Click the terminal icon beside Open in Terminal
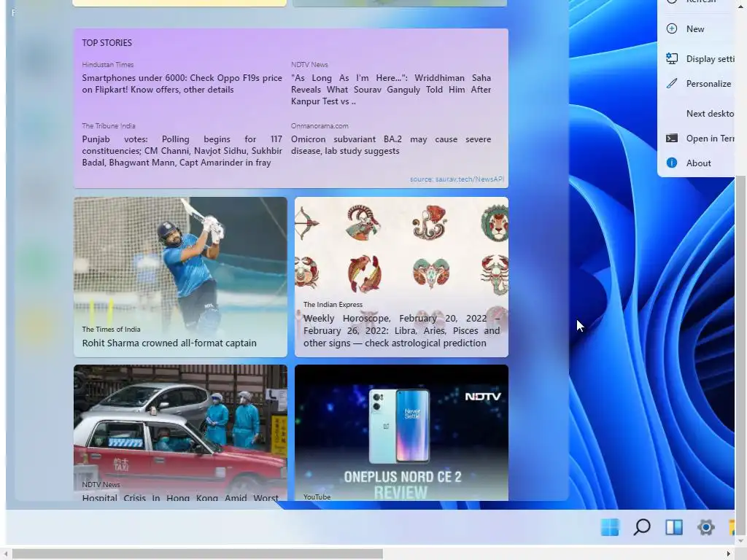This screenshot has height=560, width=747. coord(672,138)
